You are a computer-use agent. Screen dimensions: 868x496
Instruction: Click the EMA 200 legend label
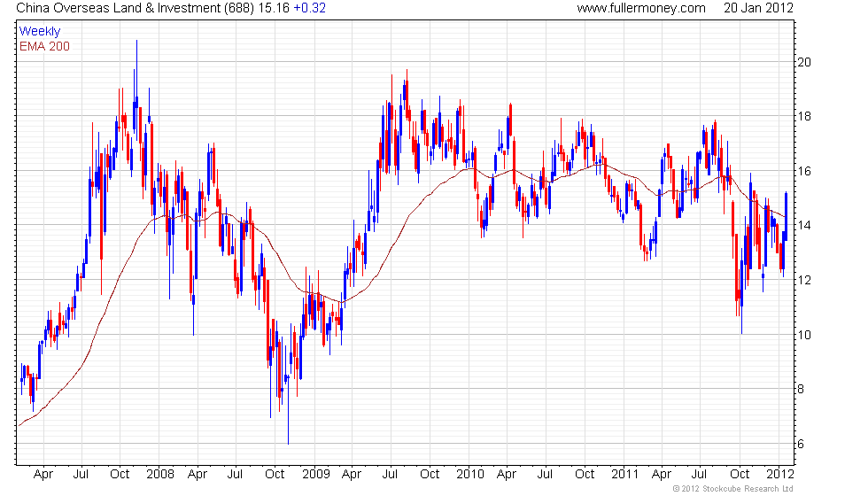click(x=45, y=46)
